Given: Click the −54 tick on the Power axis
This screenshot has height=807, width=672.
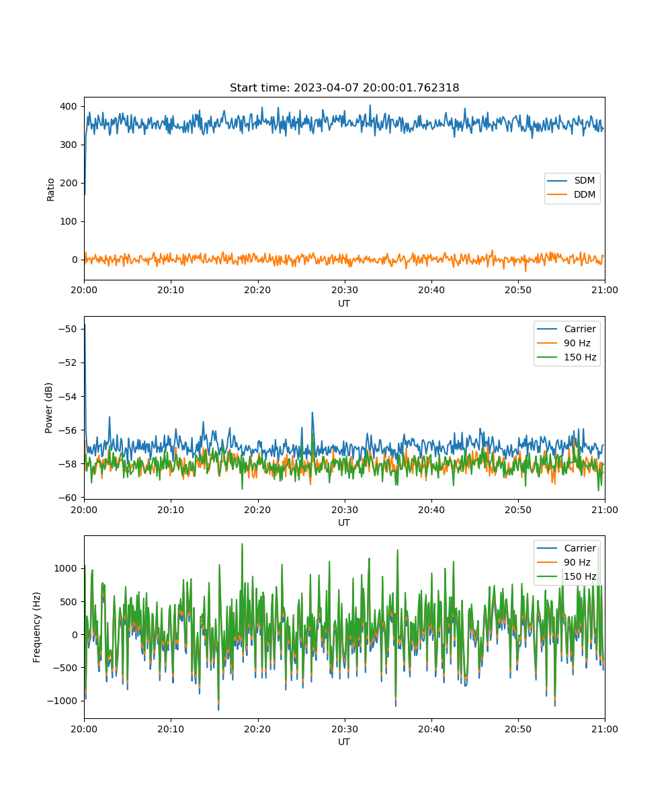Looking at the screenshot, I should (69, 396).
